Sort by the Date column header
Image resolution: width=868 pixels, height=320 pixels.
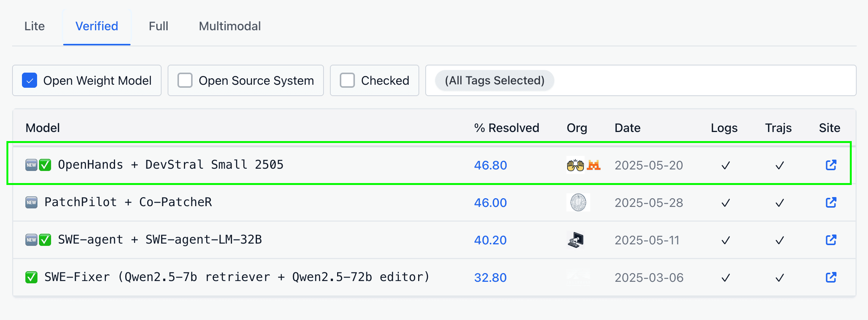627,128
